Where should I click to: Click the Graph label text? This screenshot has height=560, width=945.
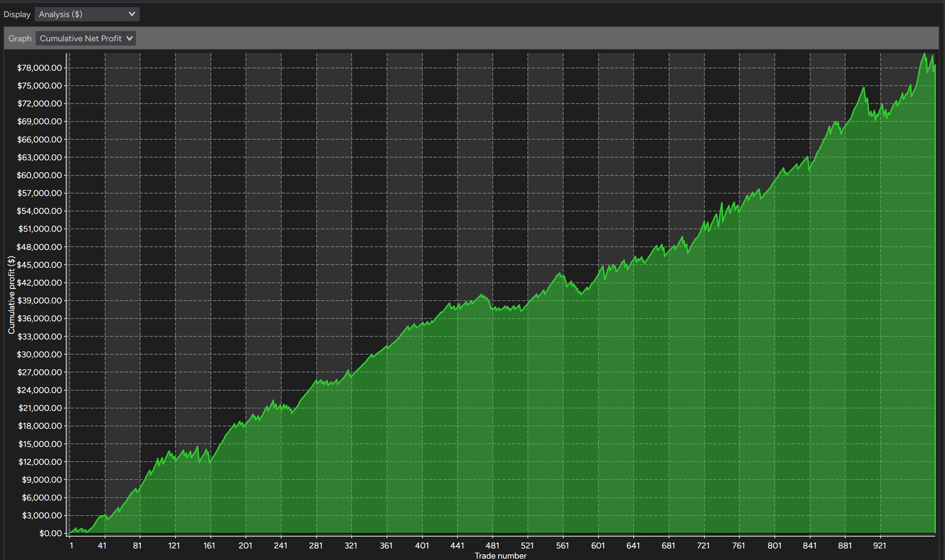20,38
